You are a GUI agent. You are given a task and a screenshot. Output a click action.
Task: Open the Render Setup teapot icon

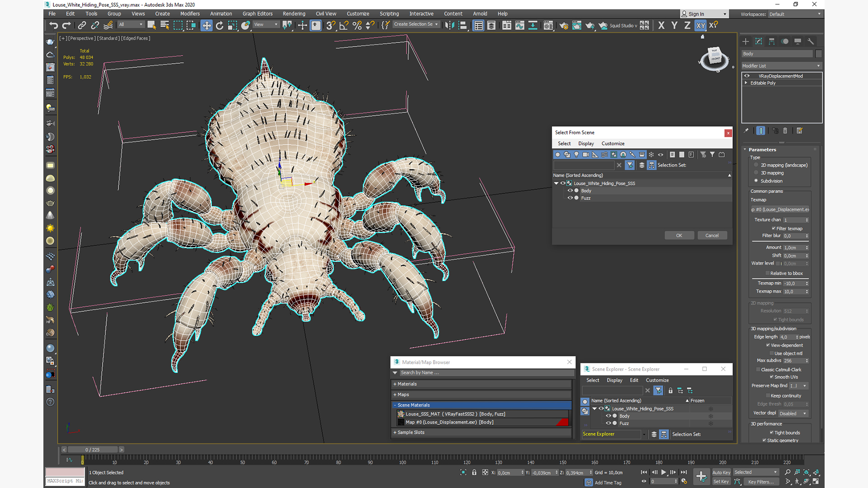click(x=564, y=25)
